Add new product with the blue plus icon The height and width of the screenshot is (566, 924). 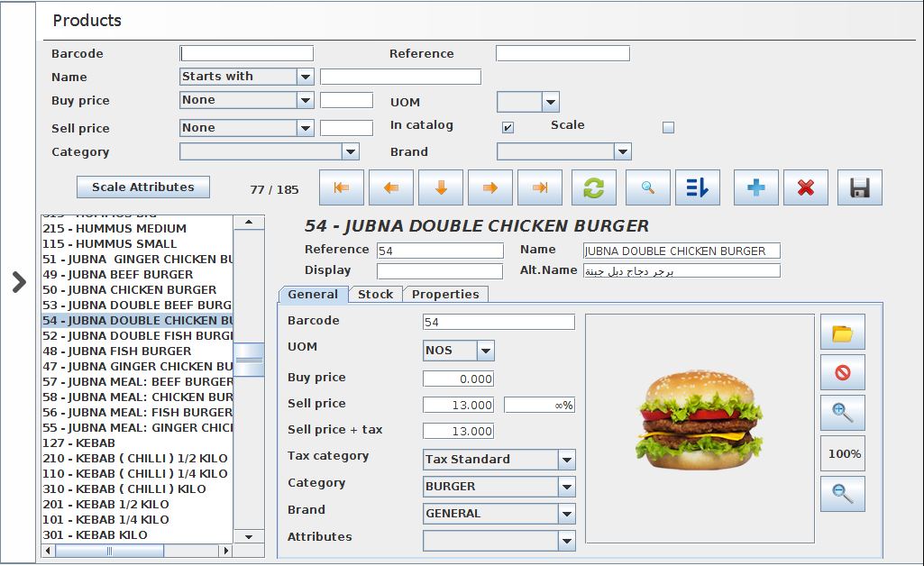[756, 187]
